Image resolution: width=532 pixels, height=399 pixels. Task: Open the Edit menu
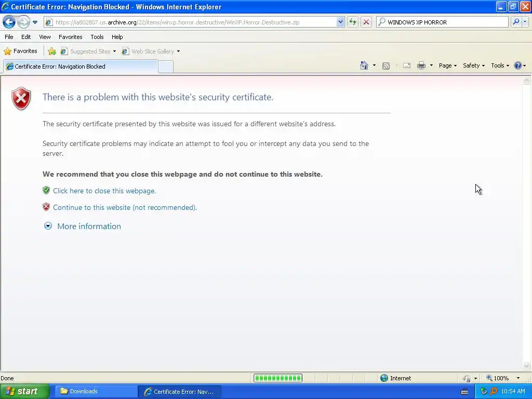click(26, 37)
